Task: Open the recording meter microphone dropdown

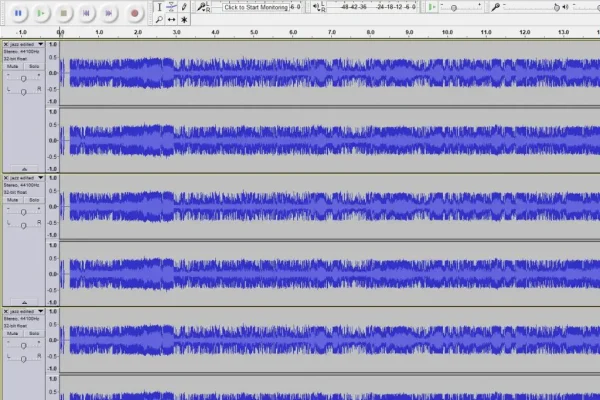Action: click(202, 7)
